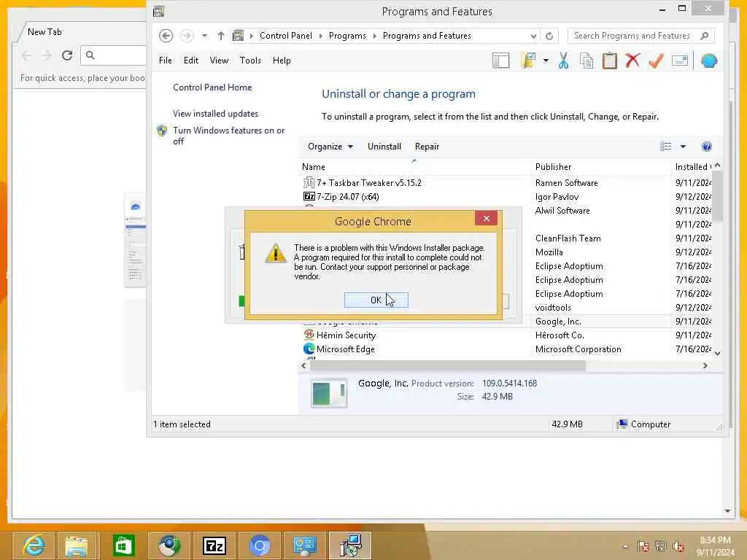Sort by the Publisher column header
Image resolution: width=747 pixels, height=560 pixels.
[600, 167]
